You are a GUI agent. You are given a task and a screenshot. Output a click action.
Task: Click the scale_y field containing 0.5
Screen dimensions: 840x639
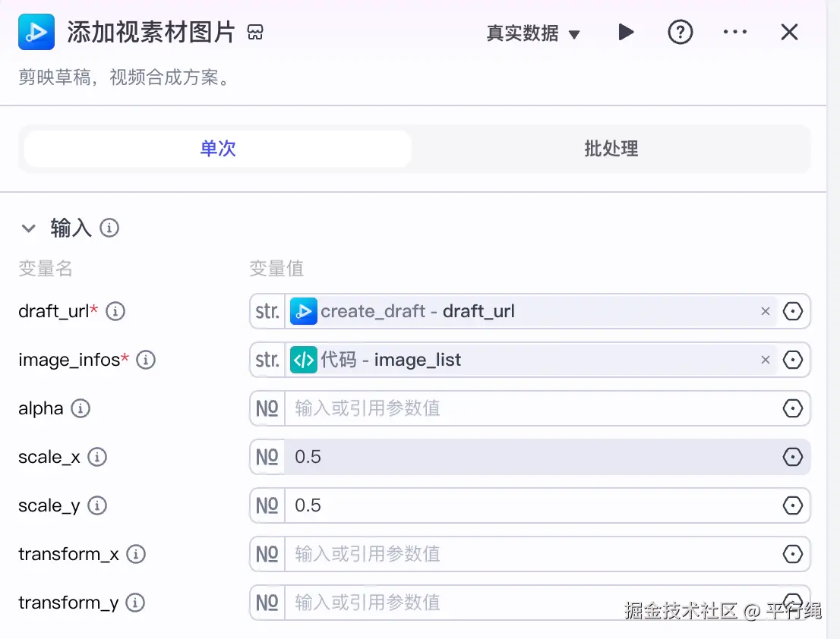(x=532, y=505)
